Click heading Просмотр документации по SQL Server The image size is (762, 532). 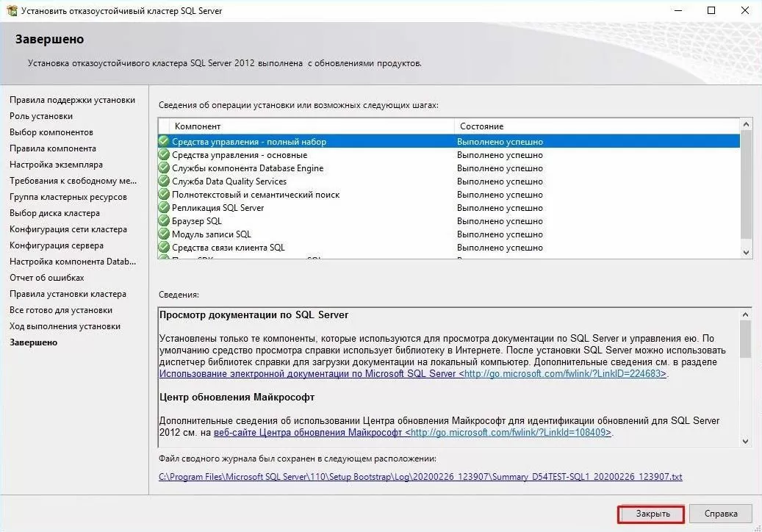coord(254,314)
